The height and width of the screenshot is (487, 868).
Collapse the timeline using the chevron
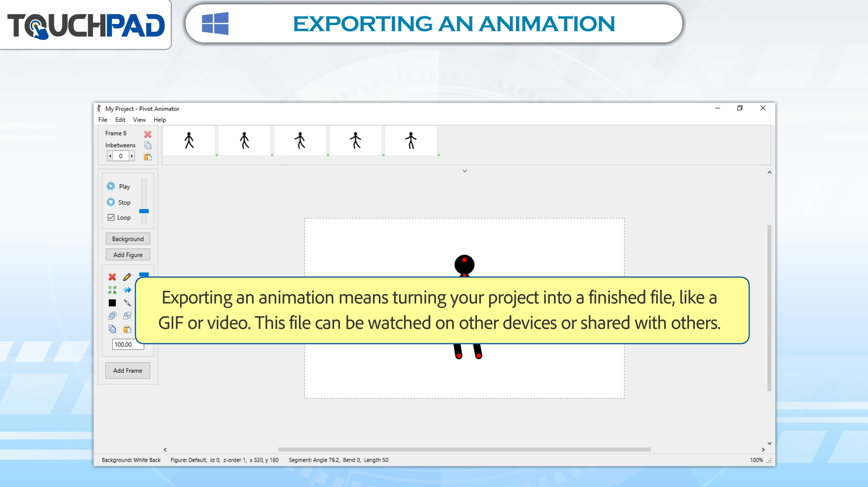click(464, 171)
